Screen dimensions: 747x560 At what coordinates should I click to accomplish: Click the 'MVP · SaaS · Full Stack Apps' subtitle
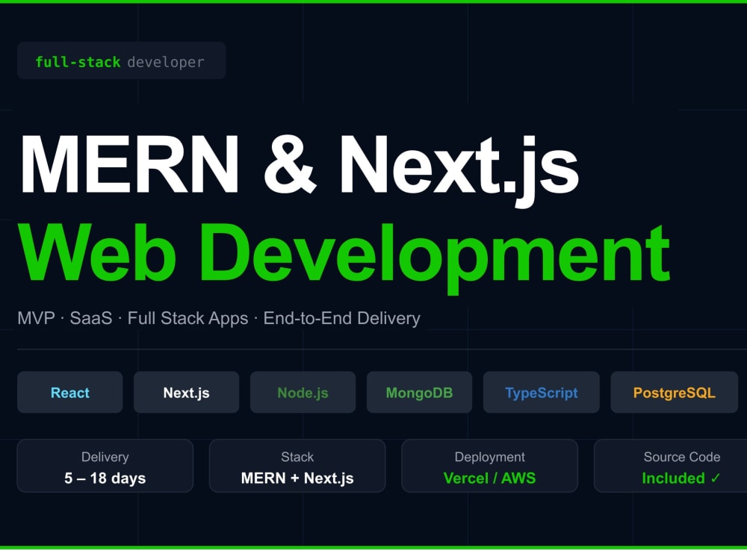219,318
